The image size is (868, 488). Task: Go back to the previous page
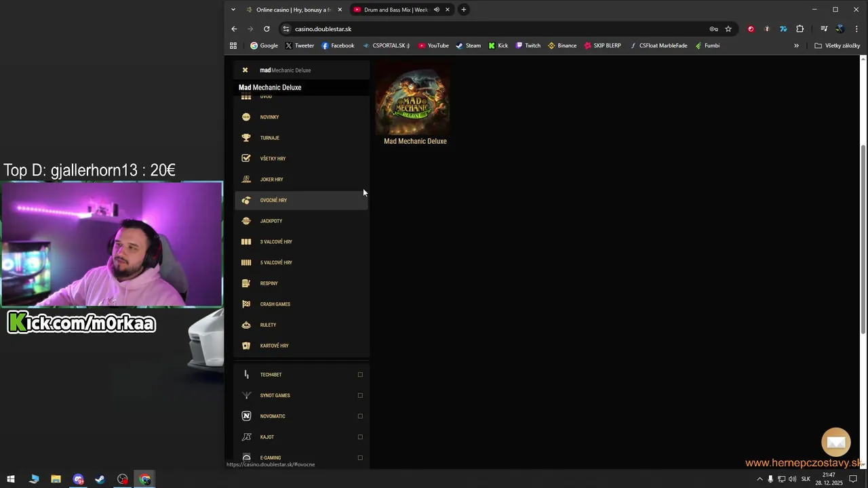click(x=234, y=29)
